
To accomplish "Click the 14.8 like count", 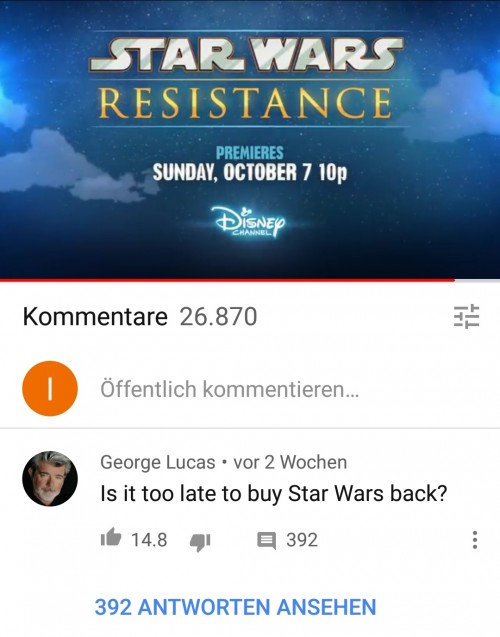I will click(149, 540).
